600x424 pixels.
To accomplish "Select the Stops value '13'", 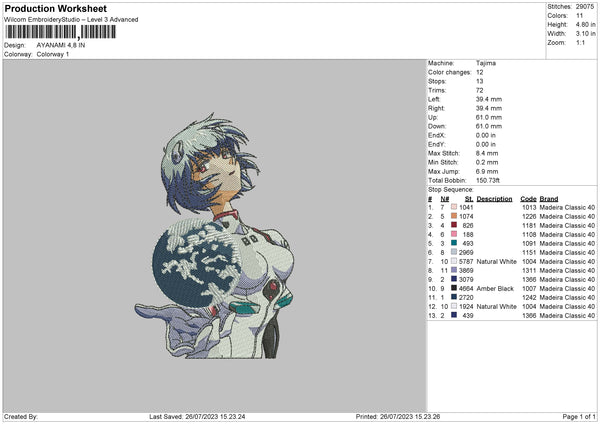I will pos(479,81).
